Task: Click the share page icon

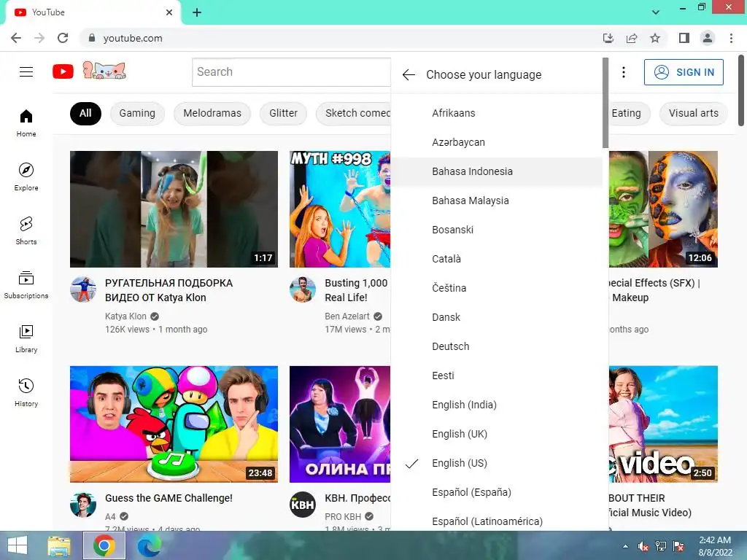Action: tap(632, 38)
